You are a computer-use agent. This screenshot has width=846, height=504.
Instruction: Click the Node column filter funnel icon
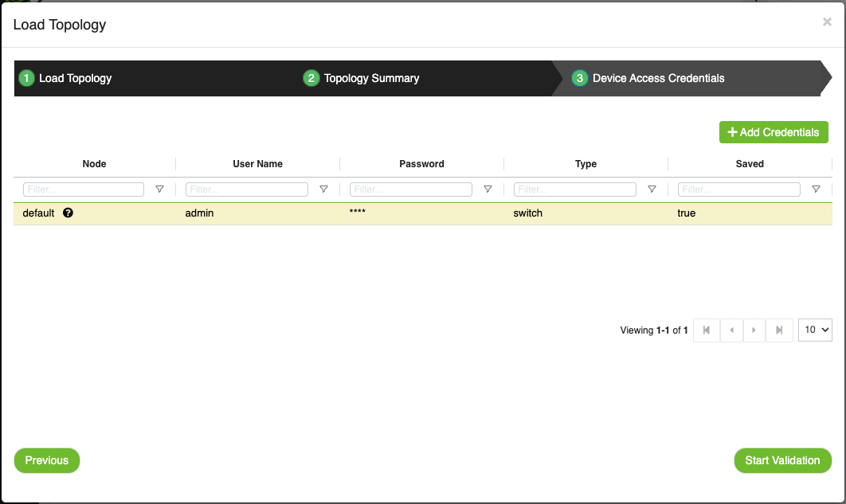point(159,189)
